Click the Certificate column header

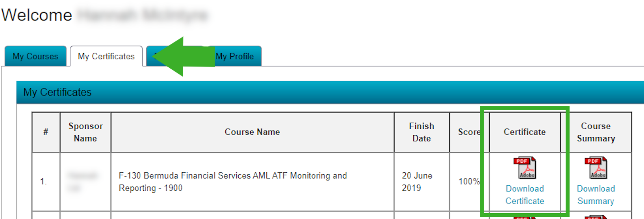click(x=525, y=132)
